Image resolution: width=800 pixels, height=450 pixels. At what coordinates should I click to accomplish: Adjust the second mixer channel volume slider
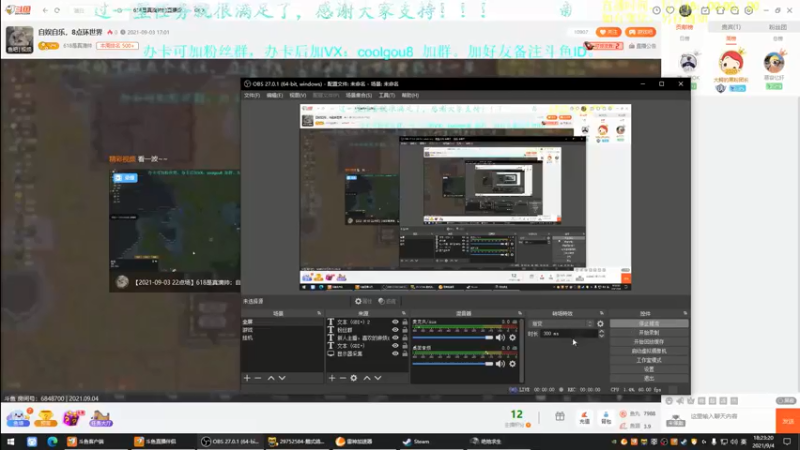click(x=453, y=364)
